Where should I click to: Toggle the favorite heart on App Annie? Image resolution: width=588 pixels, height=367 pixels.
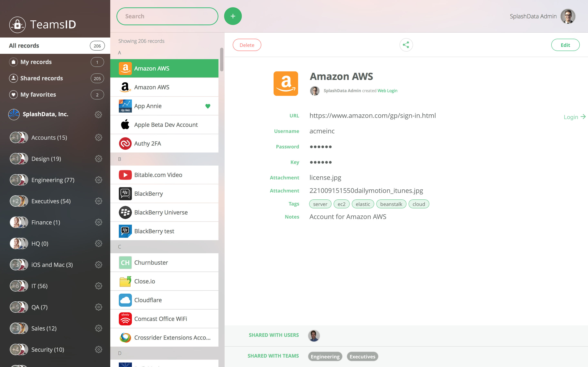click(208, 106)
